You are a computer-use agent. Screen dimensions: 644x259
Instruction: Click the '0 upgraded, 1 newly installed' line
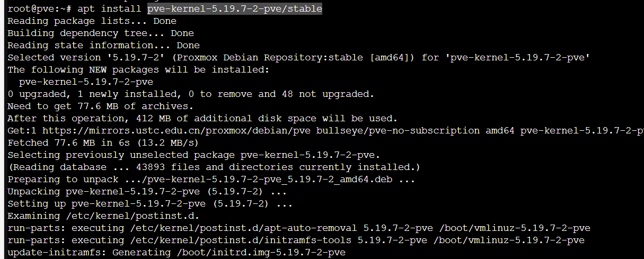(x=191, y=94)
